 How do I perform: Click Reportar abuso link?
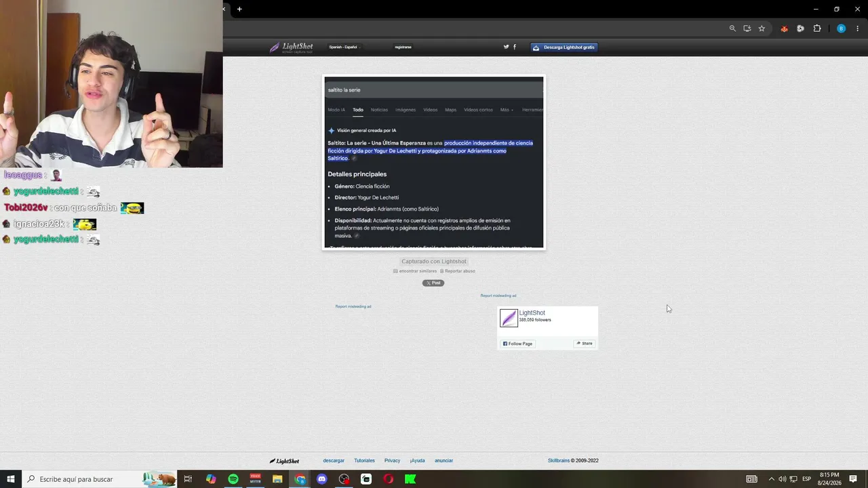point(460,271)
